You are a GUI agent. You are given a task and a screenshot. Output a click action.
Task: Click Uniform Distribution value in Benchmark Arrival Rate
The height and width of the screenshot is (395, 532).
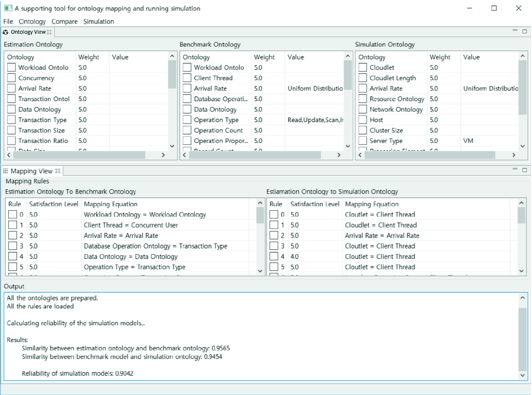(x=315, y=88)
